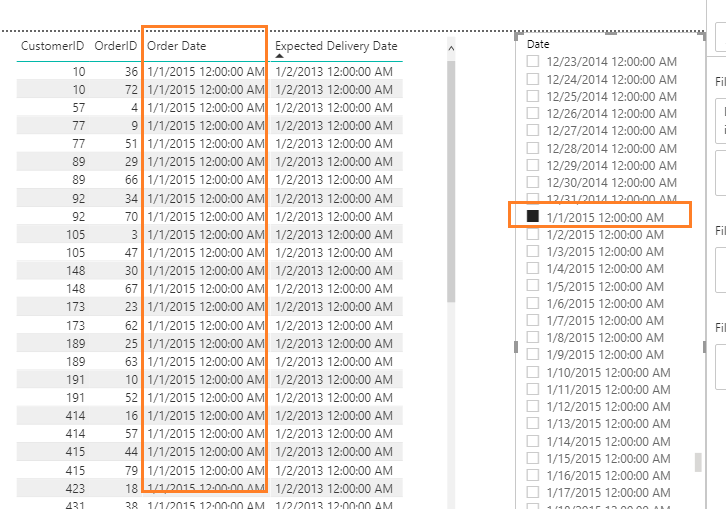Click OrderID cell 72
Screen dimensions: 726x509
pyautogui.click(x=131, y=89)
